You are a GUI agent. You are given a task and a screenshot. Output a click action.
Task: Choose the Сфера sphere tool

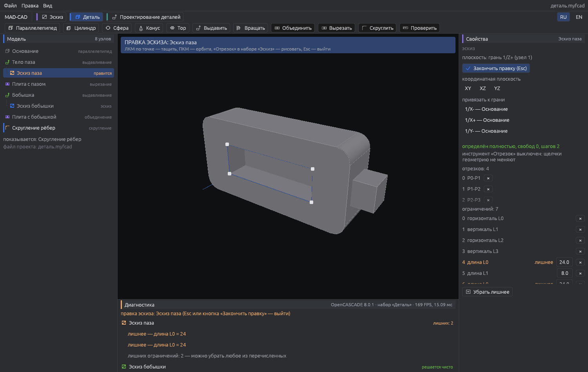(x=117, y=28)
